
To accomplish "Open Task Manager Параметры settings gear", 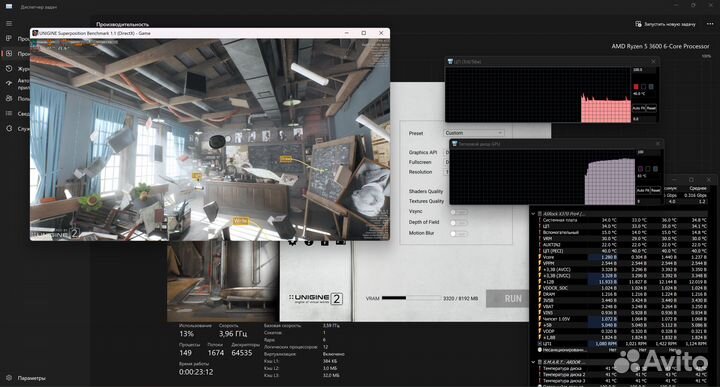I will (x=9, y=378).
